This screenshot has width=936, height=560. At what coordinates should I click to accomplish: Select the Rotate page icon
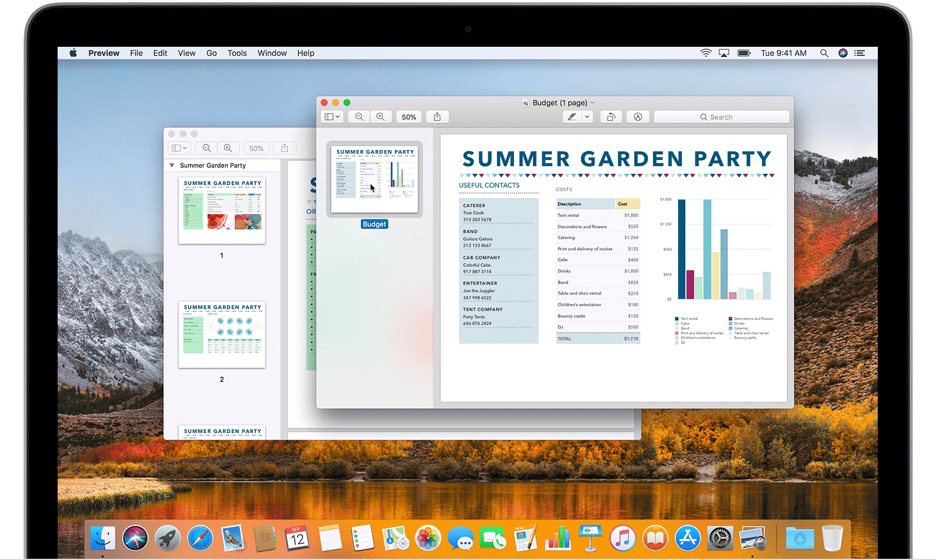(611, 116)
